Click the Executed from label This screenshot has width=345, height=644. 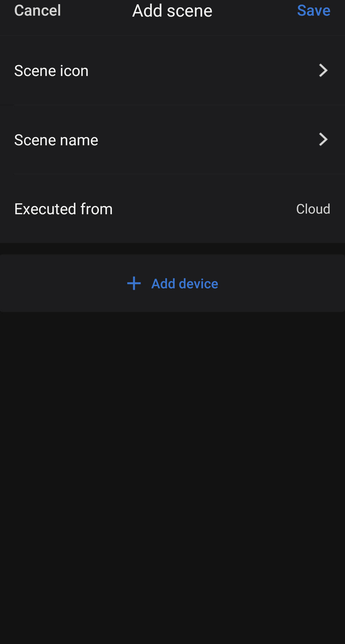tap(64, 209)
